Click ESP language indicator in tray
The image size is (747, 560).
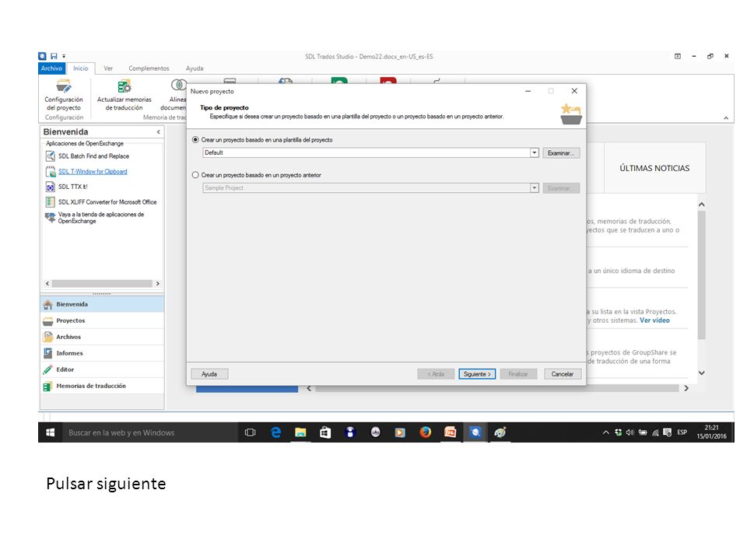point(682,432)
